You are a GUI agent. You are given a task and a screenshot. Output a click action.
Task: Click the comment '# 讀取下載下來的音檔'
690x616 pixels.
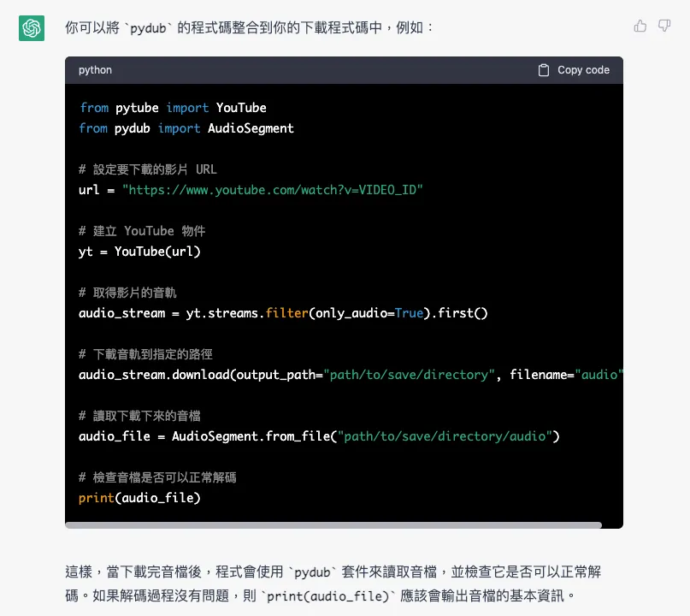point(139,416)
